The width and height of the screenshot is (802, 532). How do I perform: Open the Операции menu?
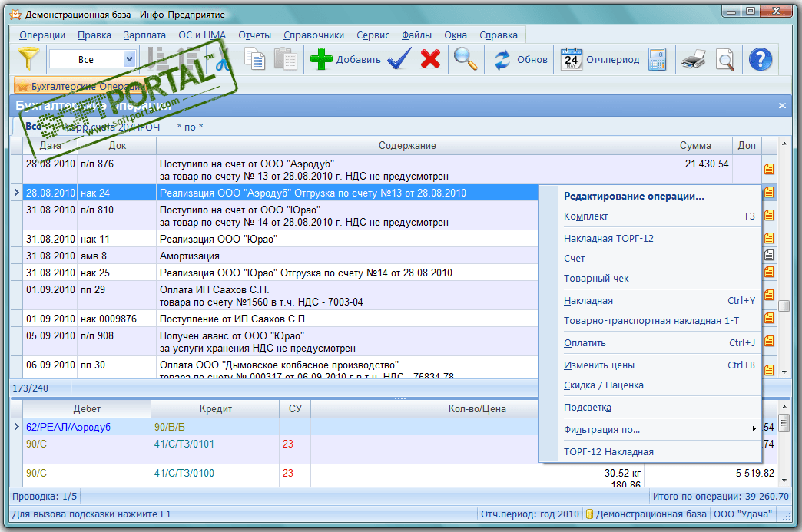[42, 35]
